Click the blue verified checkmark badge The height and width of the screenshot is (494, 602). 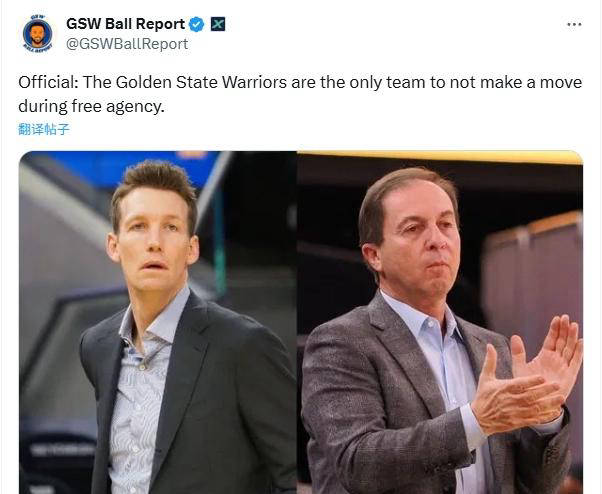click(x=197, y=25)
